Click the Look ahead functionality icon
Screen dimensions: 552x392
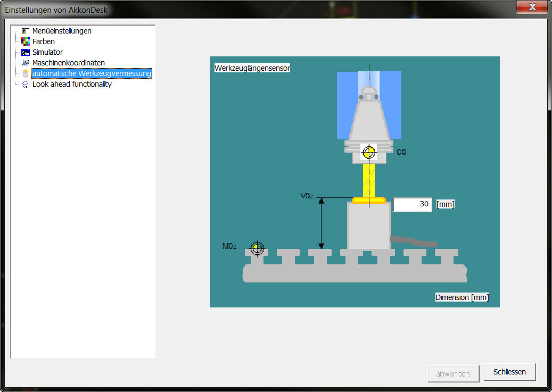pyautogui.click(x=26, y=84)
